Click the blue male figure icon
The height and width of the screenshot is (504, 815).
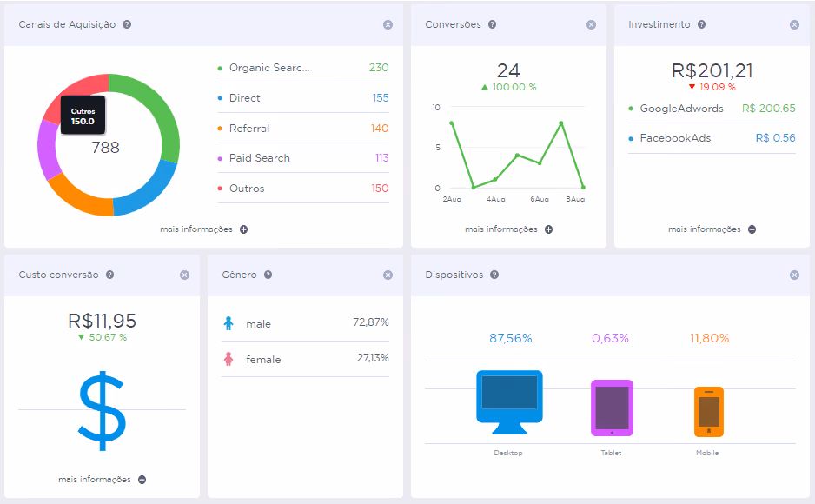click(x=229, y=323)
